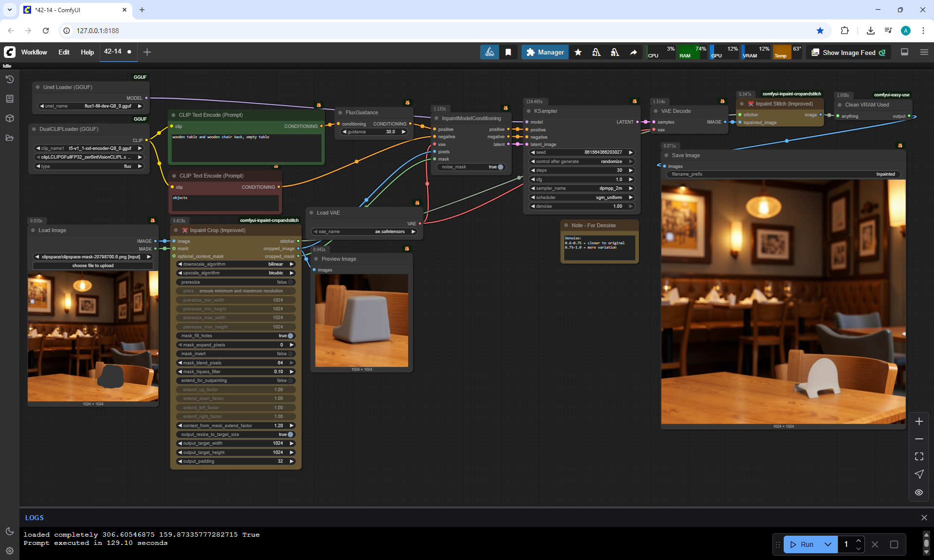Screen dimensions: 934x560
Task: Toggle the noise_mask switch
Action: click(x=500, y=167)
